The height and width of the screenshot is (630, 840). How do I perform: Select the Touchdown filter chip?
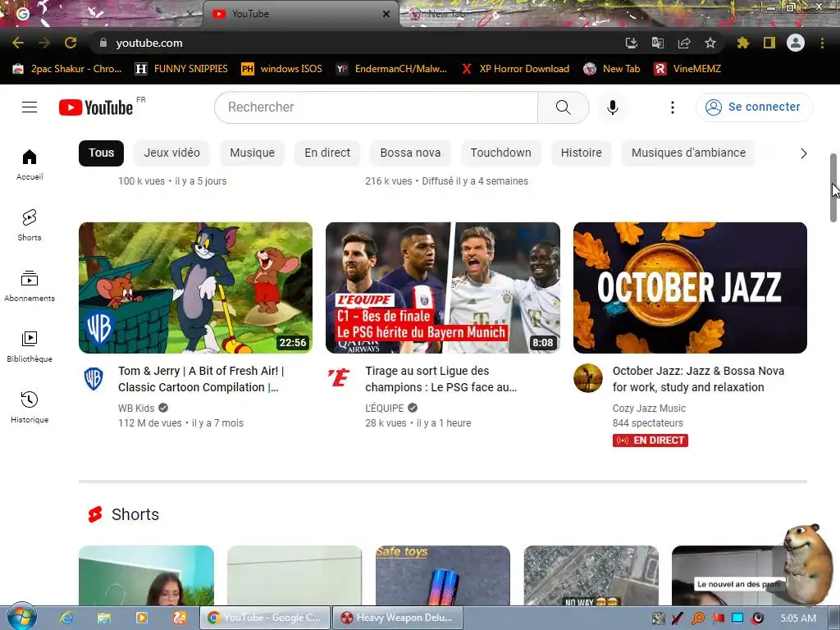point(501,153)
